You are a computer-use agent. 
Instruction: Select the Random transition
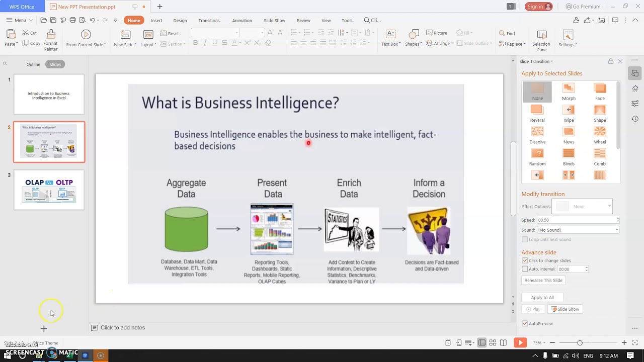coord(537,157)
